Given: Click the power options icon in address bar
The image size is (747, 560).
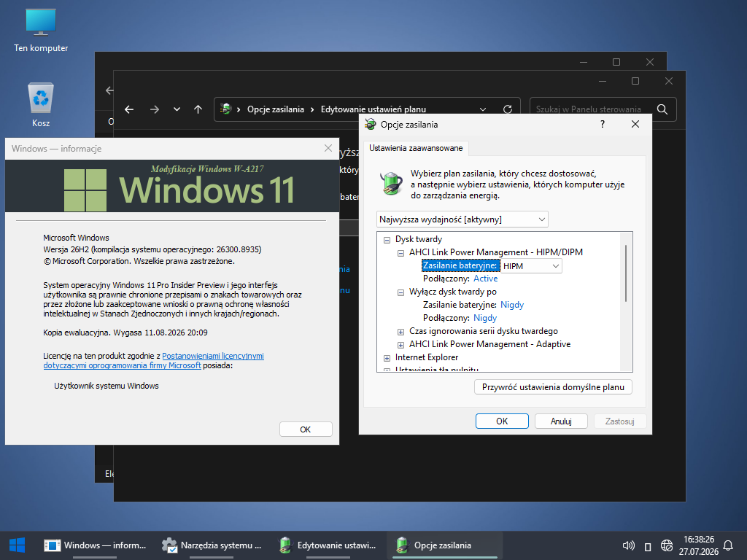Looking at the screenshot, I should coord(226,109).
